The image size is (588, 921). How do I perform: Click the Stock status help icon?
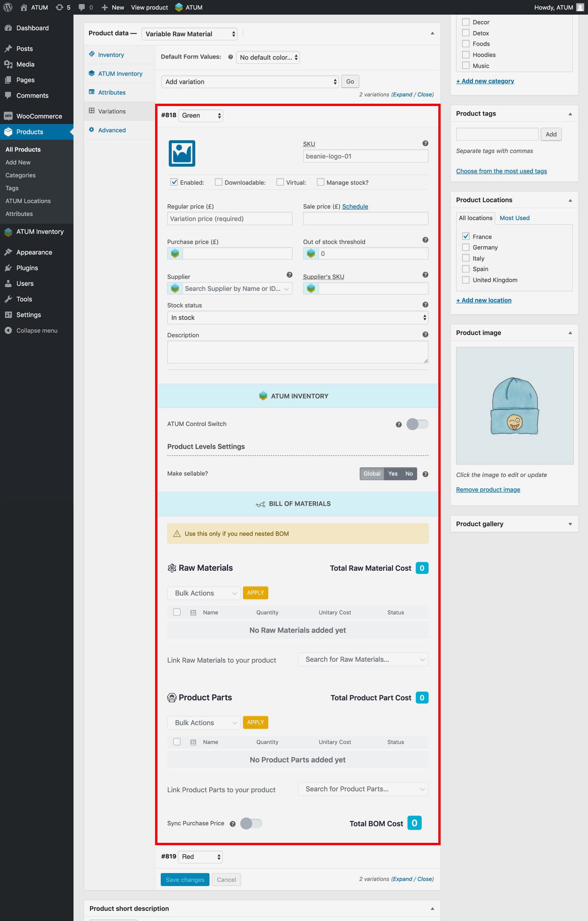(x=425, y=305)
